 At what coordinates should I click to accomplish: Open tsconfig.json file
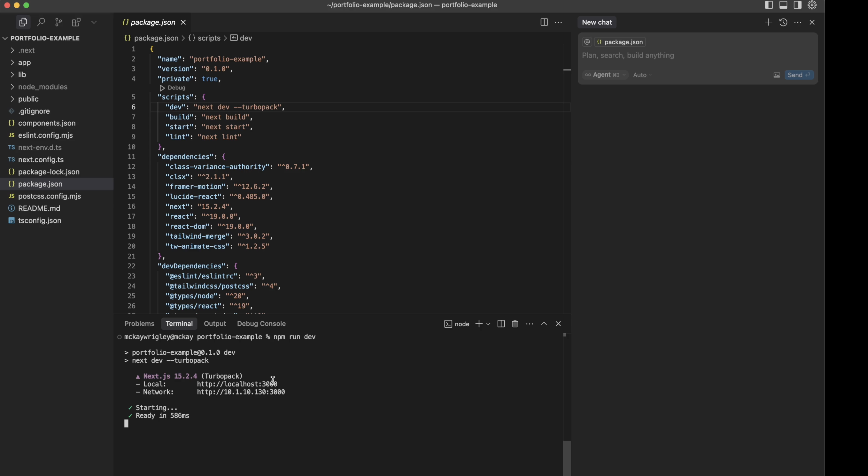(57, 220)
